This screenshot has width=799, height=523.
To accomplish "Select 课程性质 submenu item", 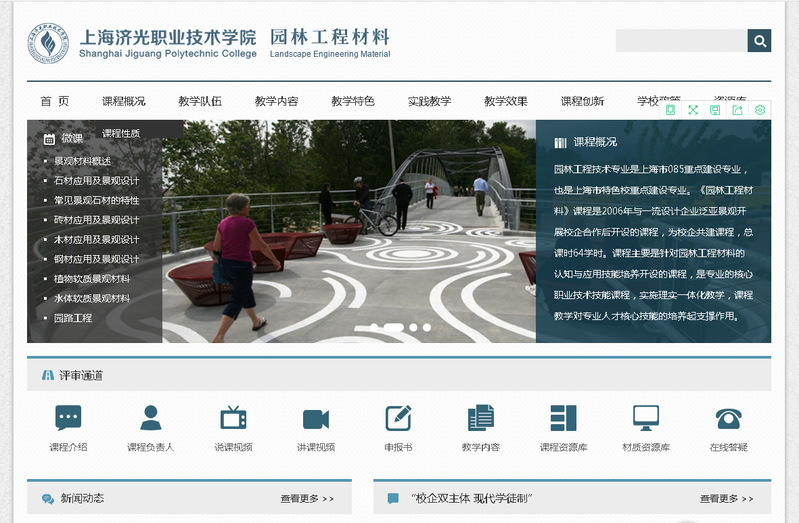I will pyautogui.click(x=121, y=133).
